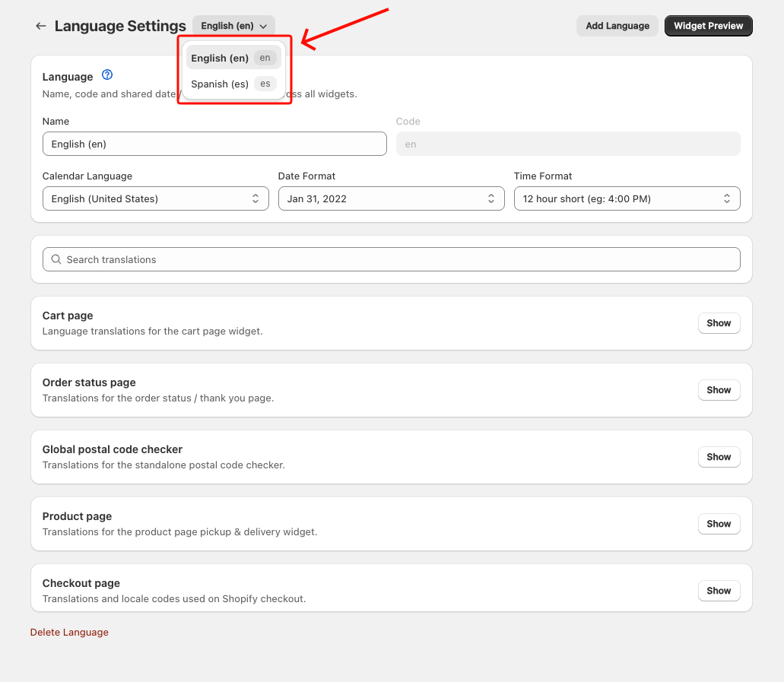
Task: Show Cart page translations
Action: (719, 323)
